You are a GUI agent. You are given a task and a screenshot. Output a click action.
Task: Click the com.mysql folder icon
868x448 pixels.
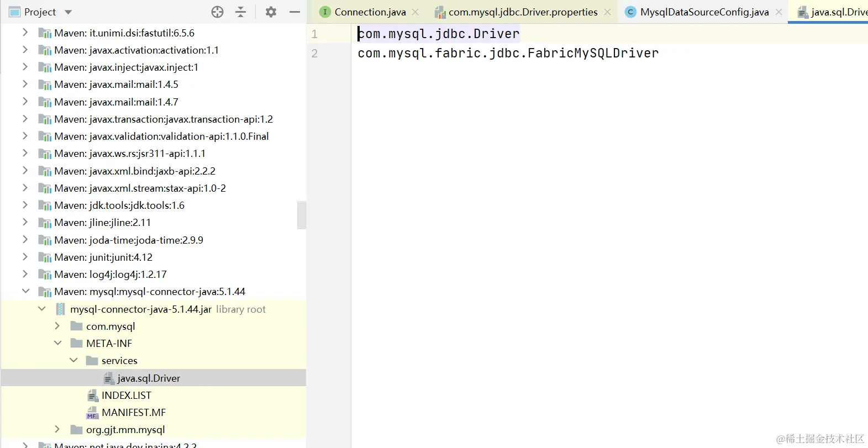pos(77,326)
